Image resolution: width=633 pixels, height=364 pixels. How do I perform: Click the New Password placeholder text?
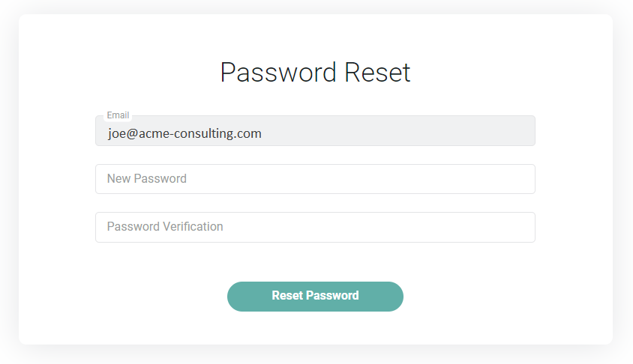(x=147, y=179)
